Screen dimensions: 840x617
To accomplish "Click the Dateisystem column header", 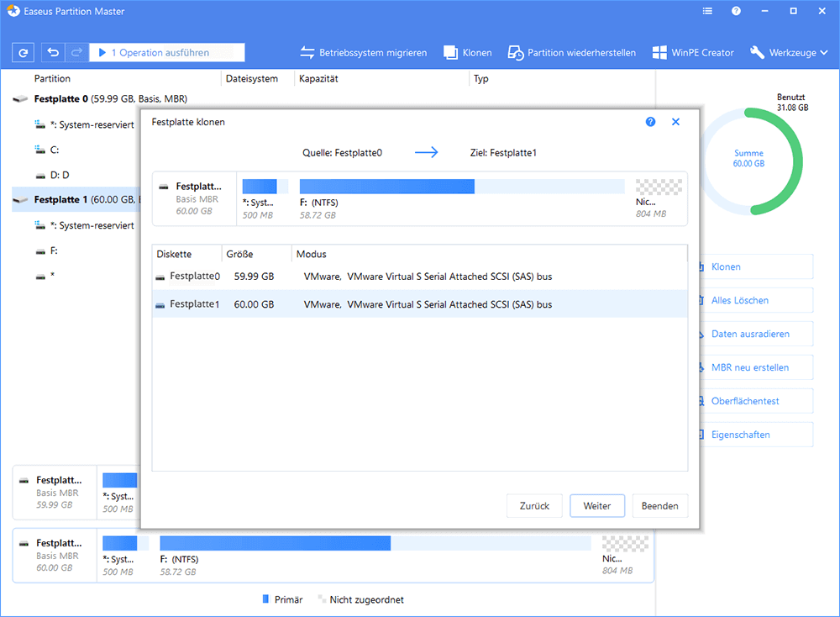I will point(252,79).
